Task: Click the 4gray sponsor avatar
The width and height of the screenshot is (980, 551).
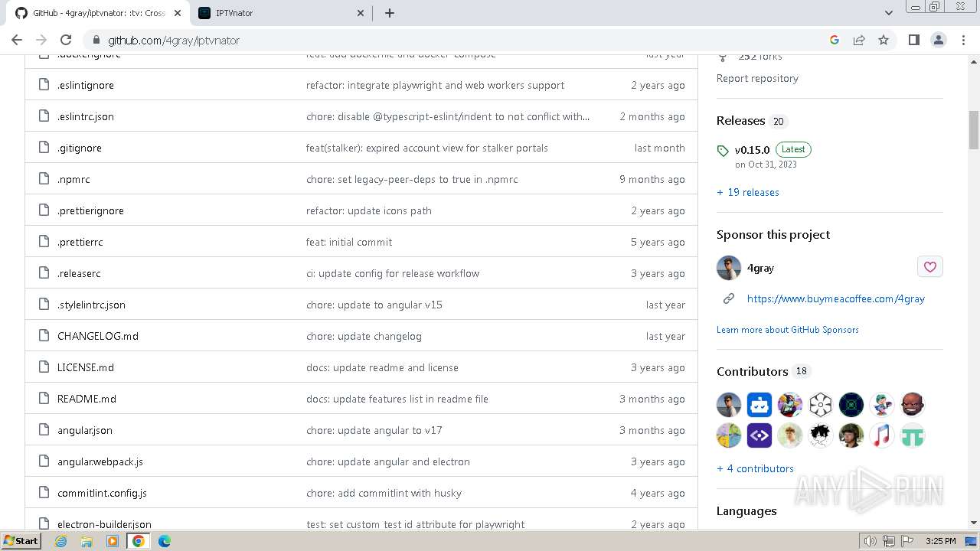Action: coord(729,268)
